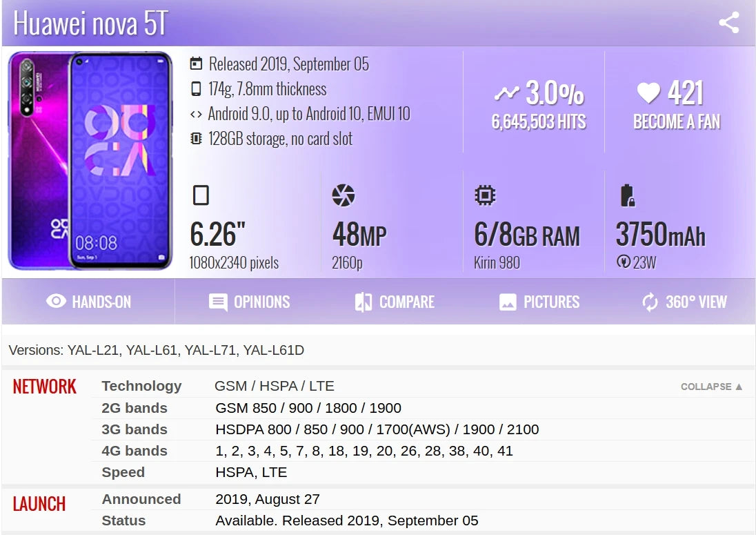Click the COMPARE option in the navigation bar
The width and height of the screenshot is (756, 535).
[x=393, y=302]
